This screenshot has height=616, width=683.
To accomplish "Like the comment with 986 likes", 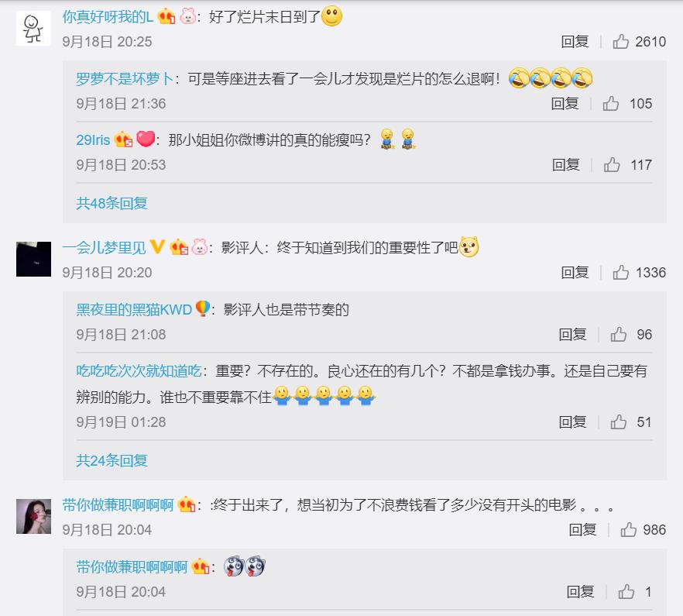I will click(628, 530).
